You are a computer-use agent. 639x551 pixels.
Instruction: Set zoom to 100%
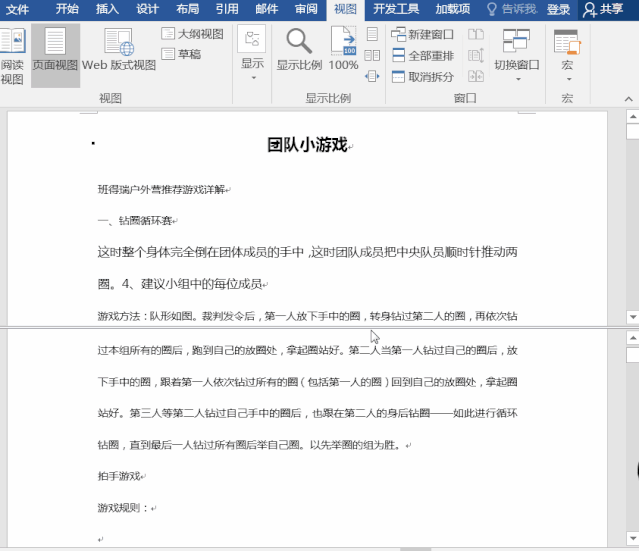pos(343,51)
